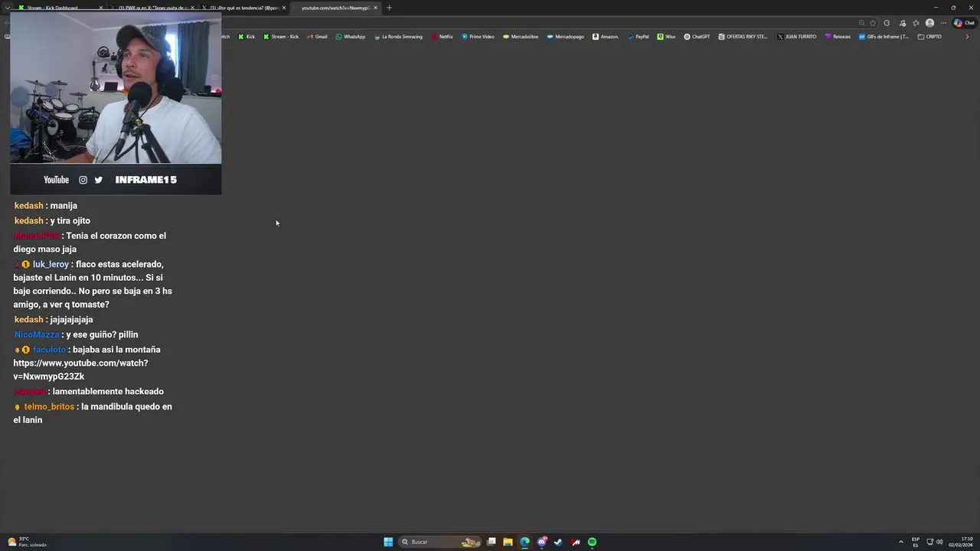Open the Wise bookmark

pyautogui.click(x=666, y=37)
